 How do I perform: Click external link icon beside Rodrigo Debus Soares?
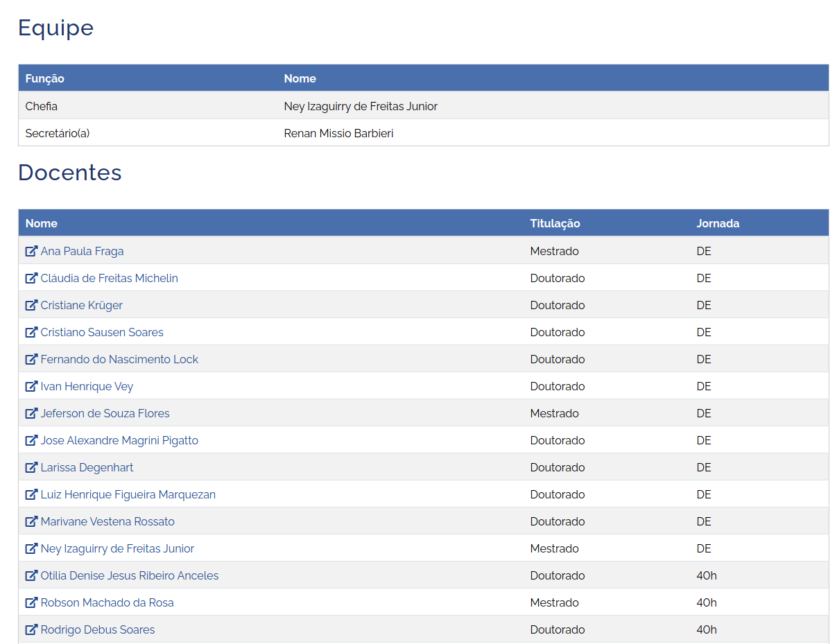click(31, 629)
